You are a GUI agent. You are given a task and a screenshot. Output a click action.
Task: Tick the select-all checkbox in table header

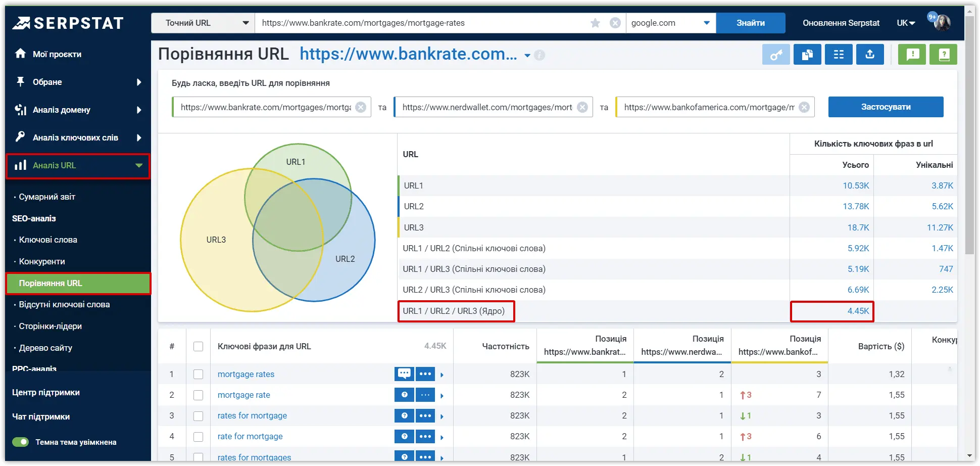click(x=198, y=346)
